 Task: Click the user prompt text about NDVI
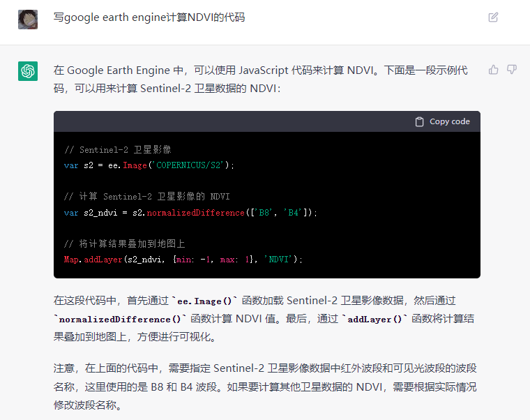[x=149, y=17]
